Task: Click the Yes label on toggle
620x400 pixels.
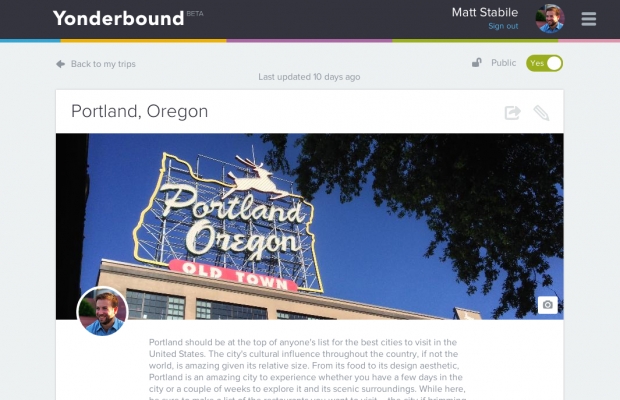Action: [x=537, y=63]
